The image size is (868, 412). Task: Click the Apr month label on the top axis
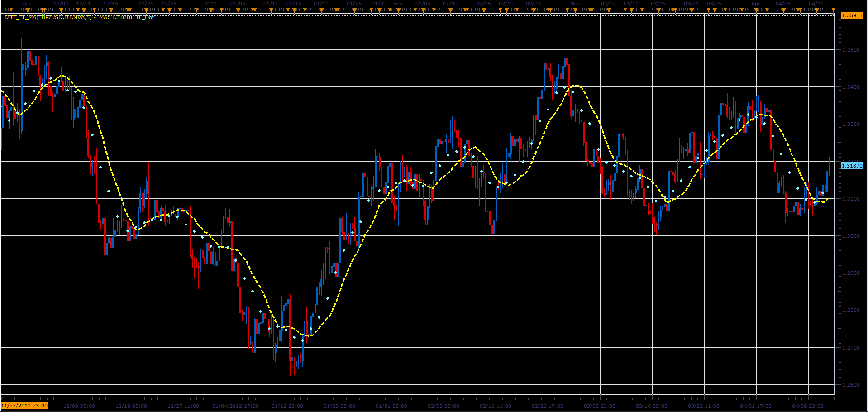coord(756,4)
